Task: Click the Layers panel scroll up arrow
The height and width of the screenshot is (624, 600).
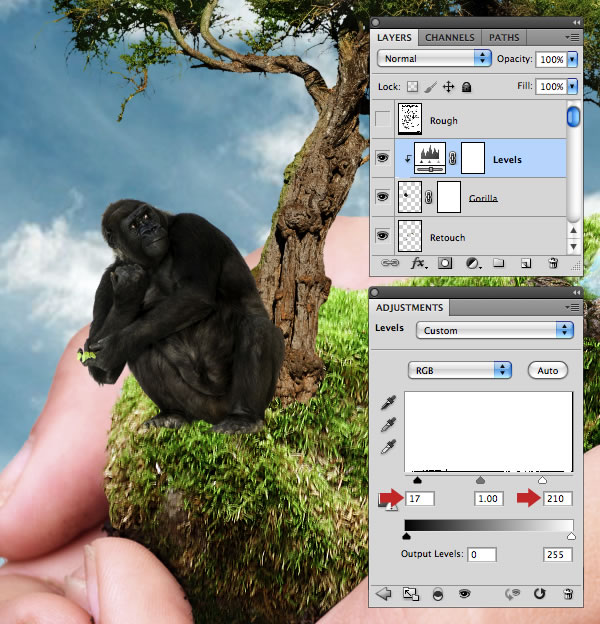Action: [573, 230]
